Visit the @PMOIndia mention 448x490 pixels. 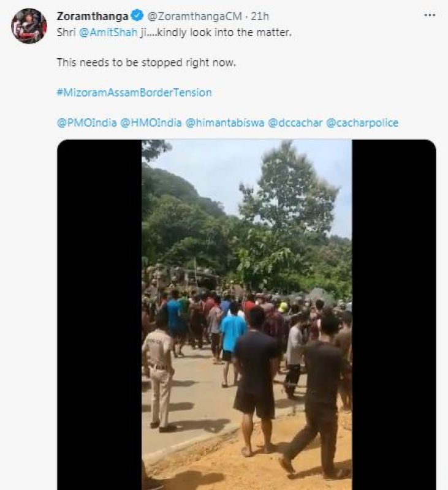click(x=86, y=123)
